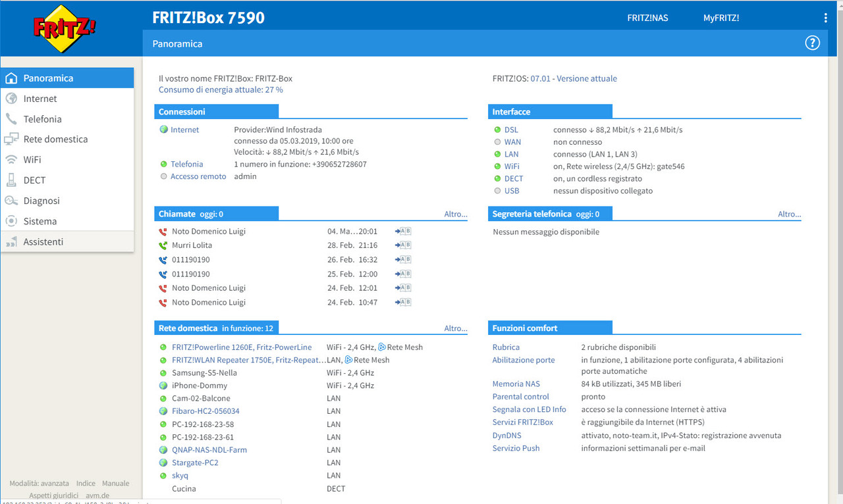Viewport: 843px width, 504px height.
Task: Click the Rete domestica computers icon
Action: [11, 139]
